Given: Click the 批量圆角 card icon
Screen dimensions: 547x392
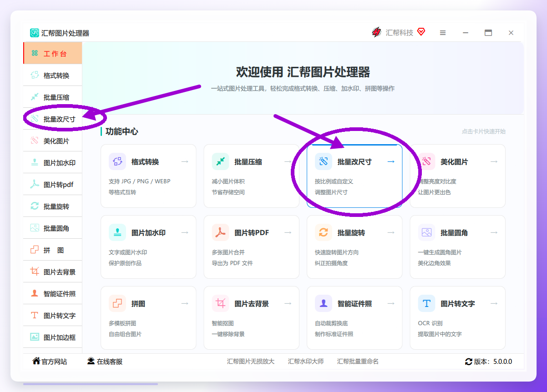Looking at the screenshot, I should 426,232.
